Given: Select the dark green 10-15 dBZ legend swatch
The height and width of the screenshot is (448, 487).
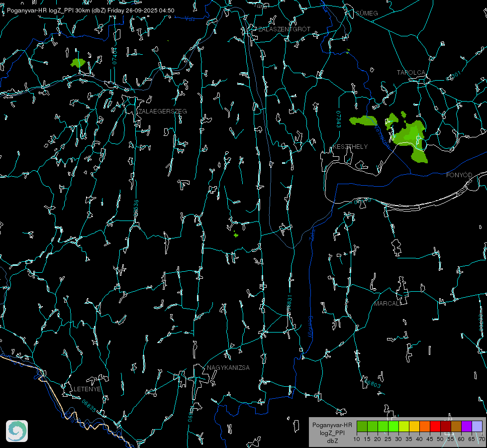Looking at the screenshot, I should [x=362, y=426].
